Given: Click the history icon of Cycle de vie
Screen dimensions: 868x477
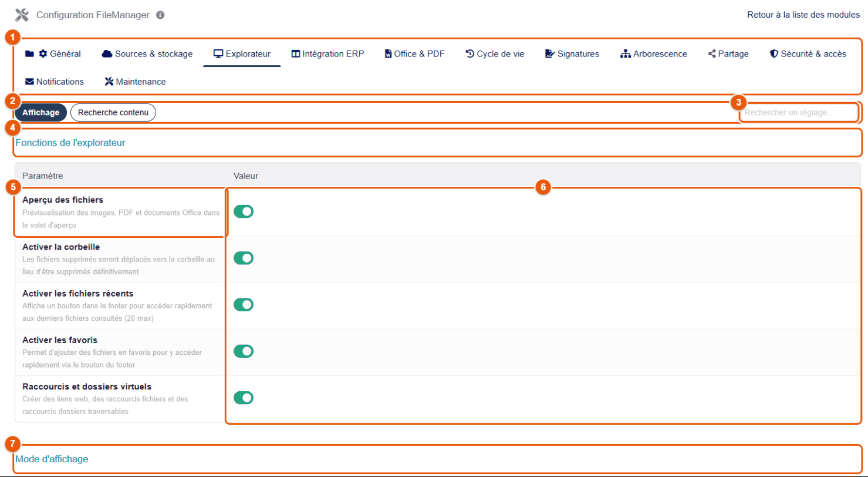Looking at the screenshot, I should [470, 54].
